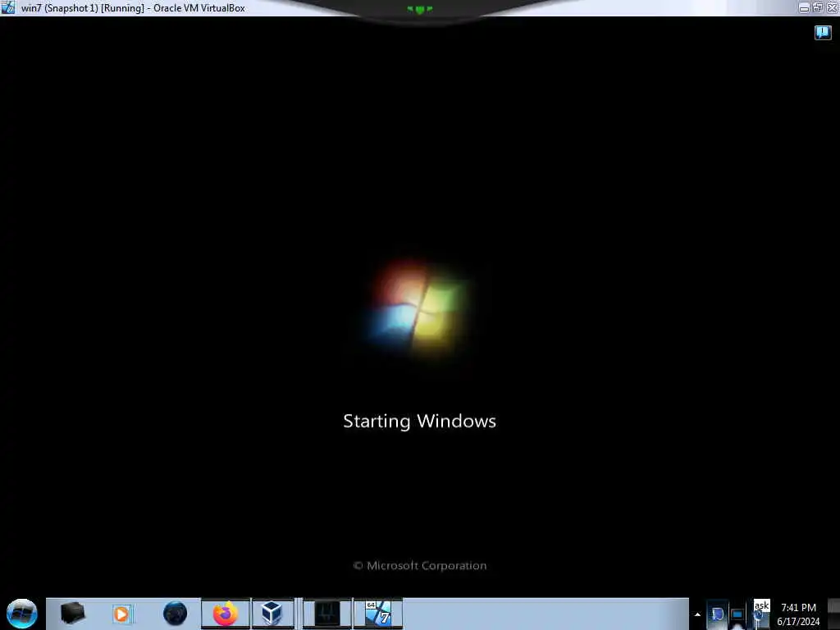
Task: Click the Starting Windows text
Action: (x=419, y=421)
